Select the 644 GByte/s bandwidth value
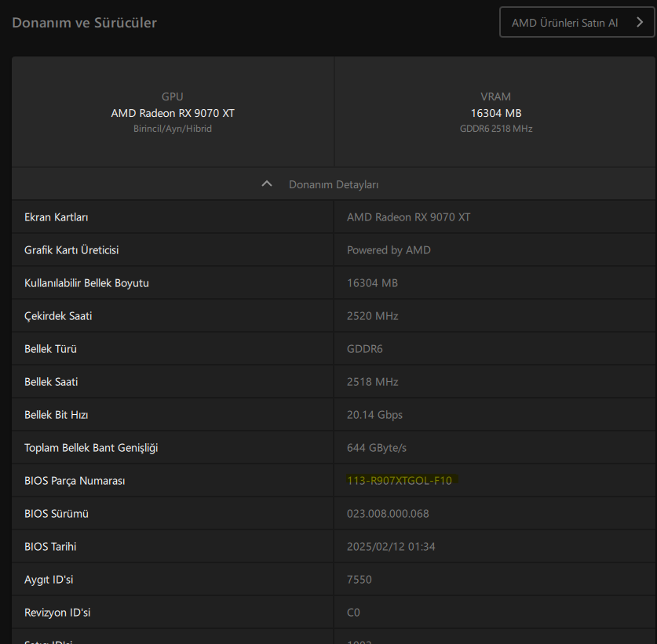 click(x=376, y=448)
